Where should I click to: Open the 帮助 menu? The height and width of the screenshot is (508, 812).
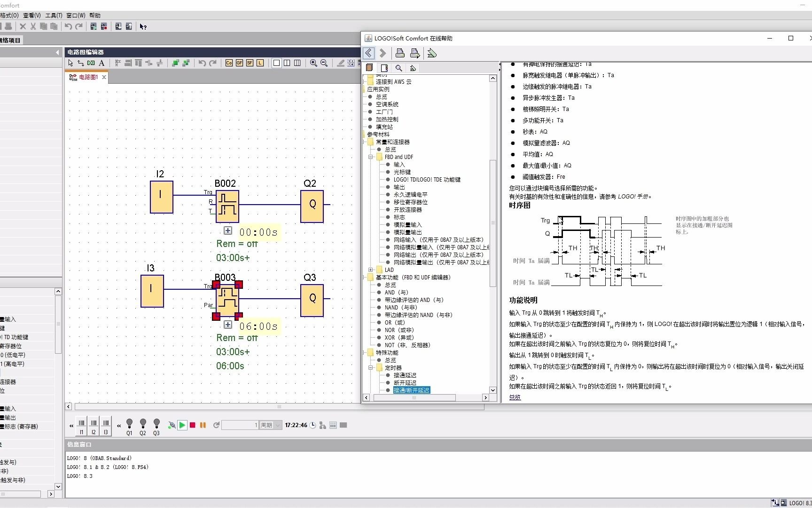click(95, 16)
